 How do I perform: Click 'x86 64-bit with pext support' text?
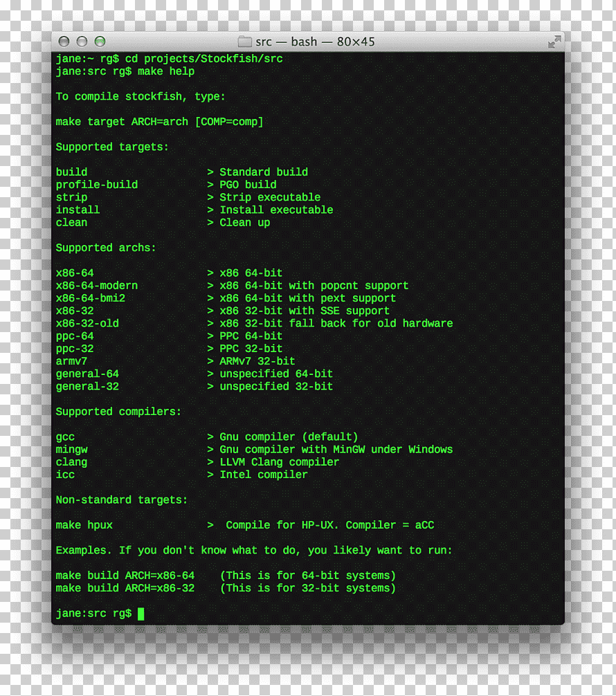coord(308,298)
